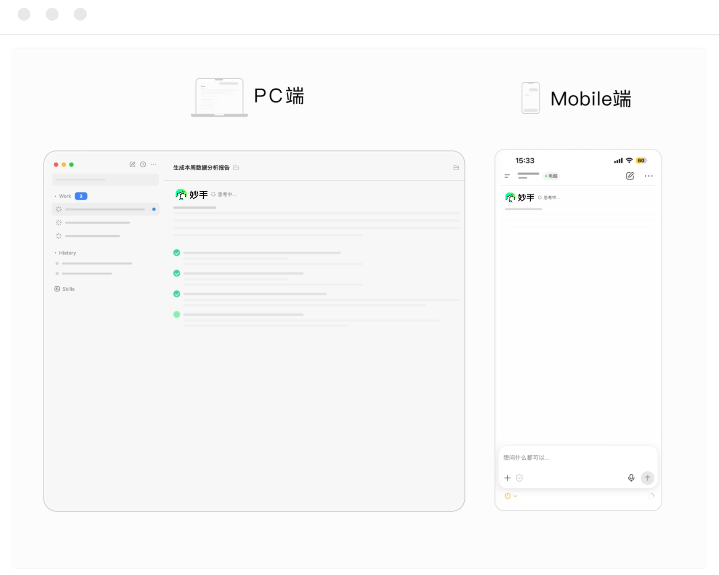This screenshot has width=719, height=575.
Task: Open Skills in the PC sidebar
Action: coord(64,289)
